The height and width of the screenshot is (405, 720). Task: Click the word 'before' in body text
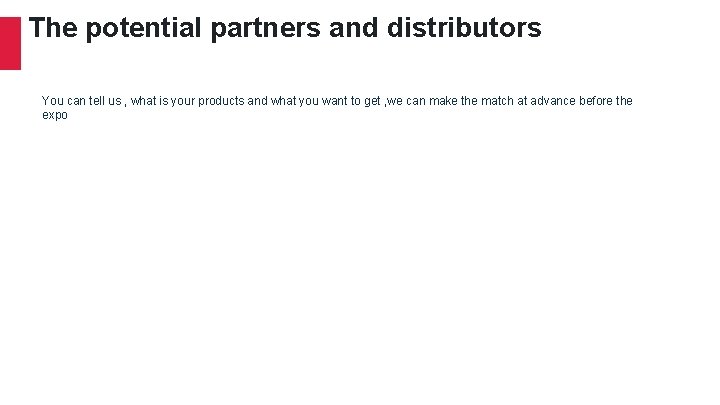(596, 101)
